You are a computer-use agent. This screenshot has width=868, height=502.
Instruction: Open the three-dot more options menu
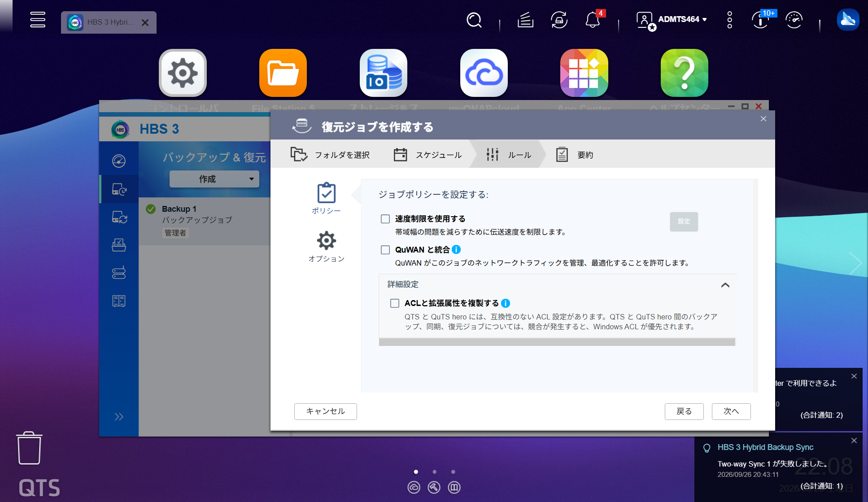point(730,20)
